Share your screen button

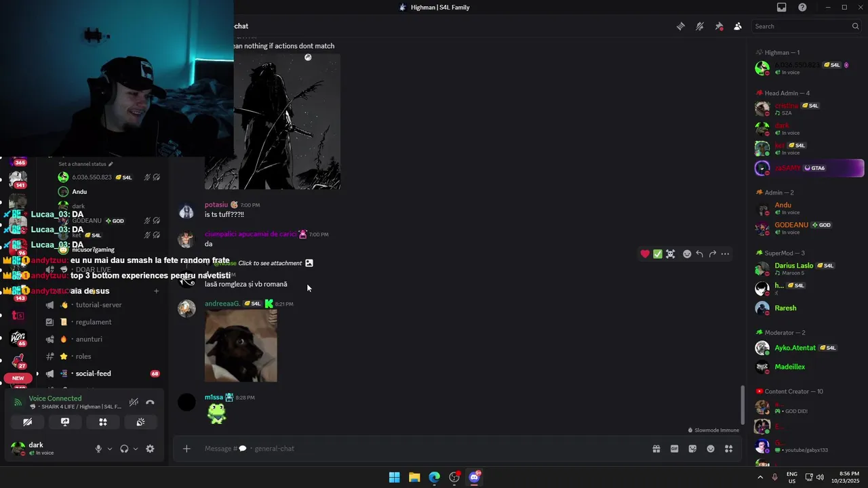click(x=65, y=422)
